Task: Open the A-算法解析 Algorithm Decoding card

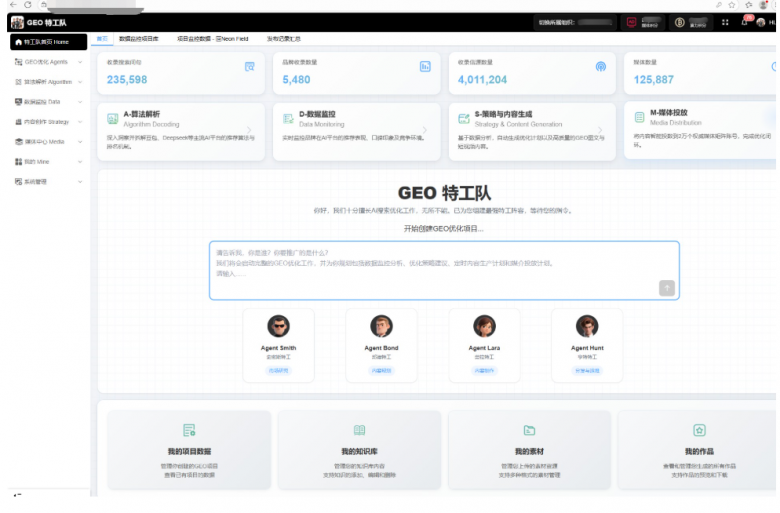Action: 181,131
